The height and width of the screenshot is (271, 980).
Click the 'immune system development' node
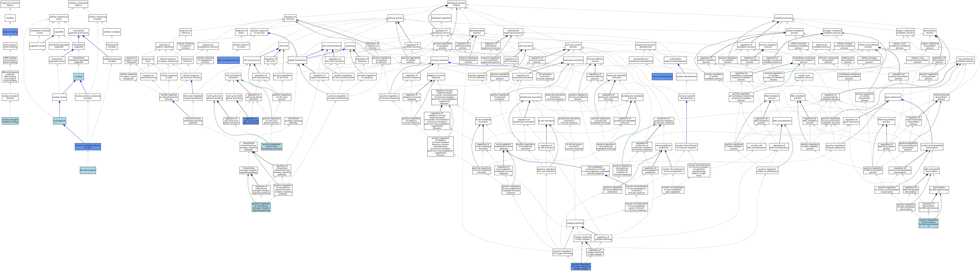tap(686, 97)
